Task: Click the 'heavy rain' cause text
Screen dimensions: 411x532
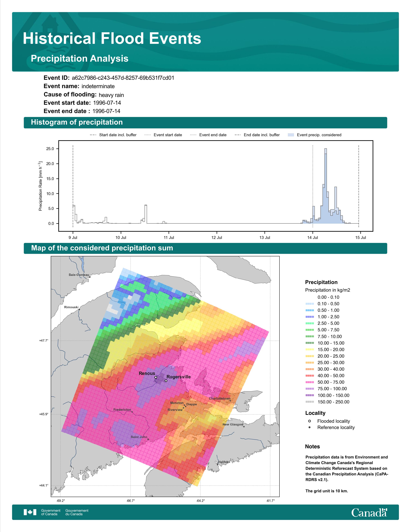Action: pyautogui.click(x=111, y=95)
